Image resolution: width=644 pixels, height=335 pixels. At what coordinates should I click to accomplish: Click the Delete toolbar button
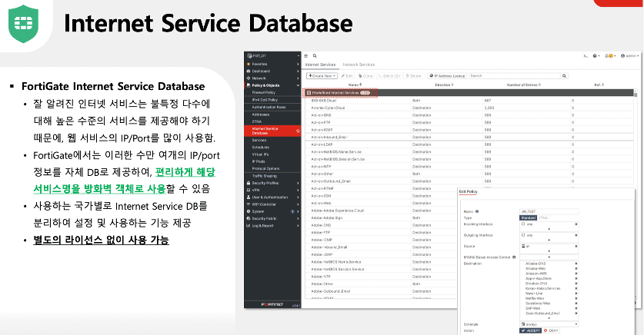414,76
